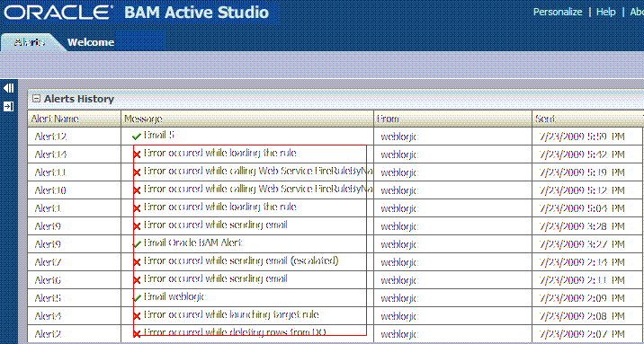Click the sent time 7/23/2009 2:14 PM
The height and width of the screenshot is (344, 644).
(581, 261)
